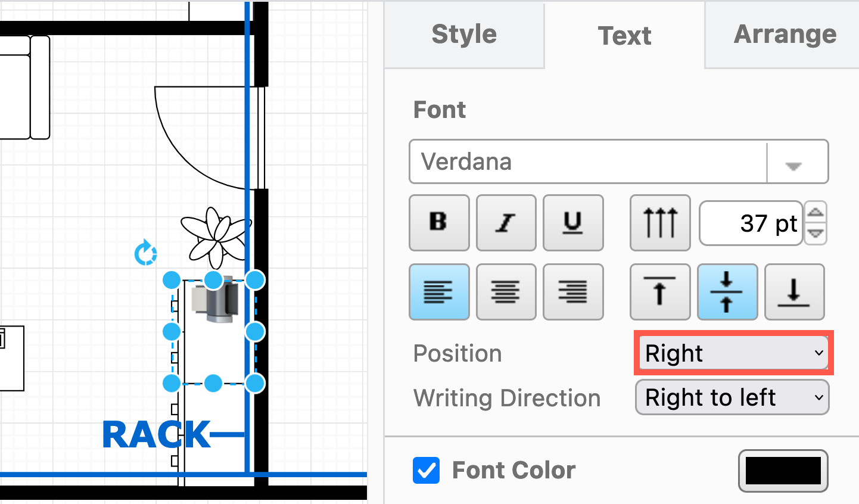Select left horizontal alignment
The image size is (859, 504).
tap(439, 292)
